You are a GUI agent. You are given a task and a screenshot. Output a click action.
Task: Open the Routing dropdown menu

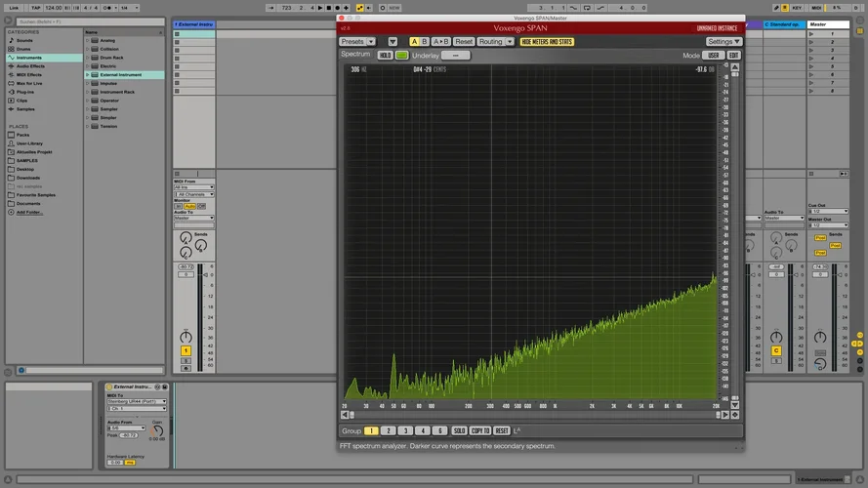tap(495, 42)
